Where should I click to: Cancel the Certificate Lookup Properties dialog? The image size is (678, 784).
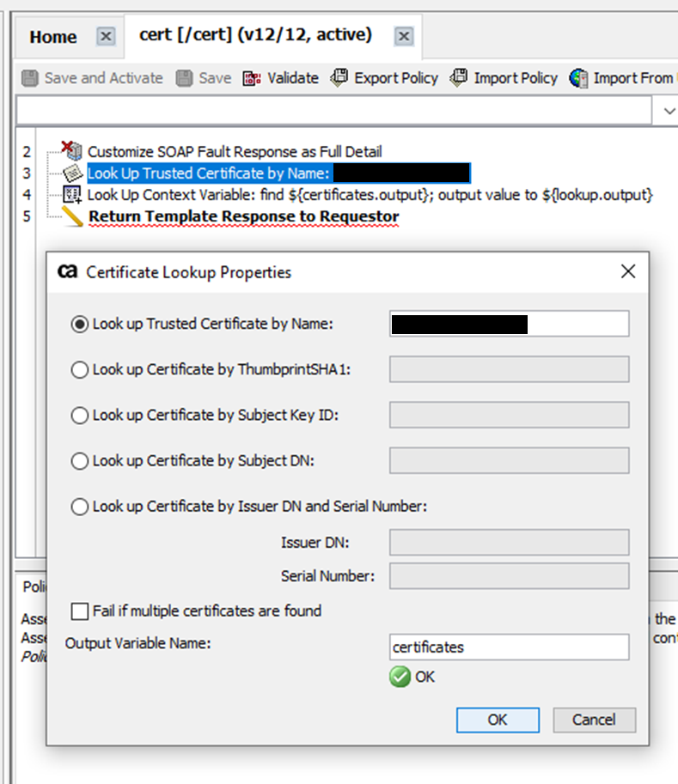(595, 720)
